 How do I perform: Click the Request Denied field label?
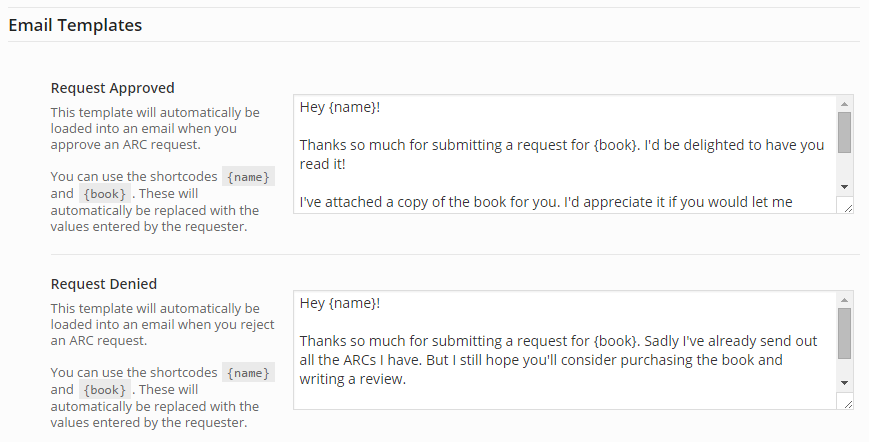click(x=104, y=284)
